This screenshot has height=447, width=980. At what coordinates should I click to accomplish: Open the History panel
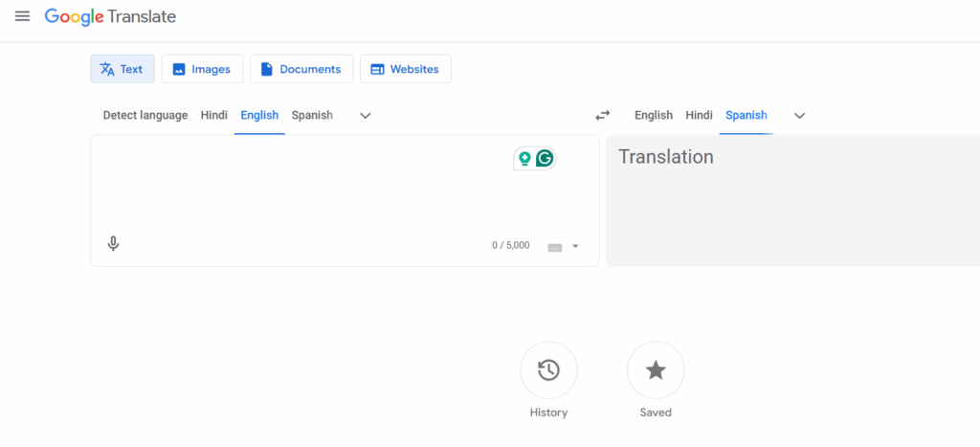[548, 370]
